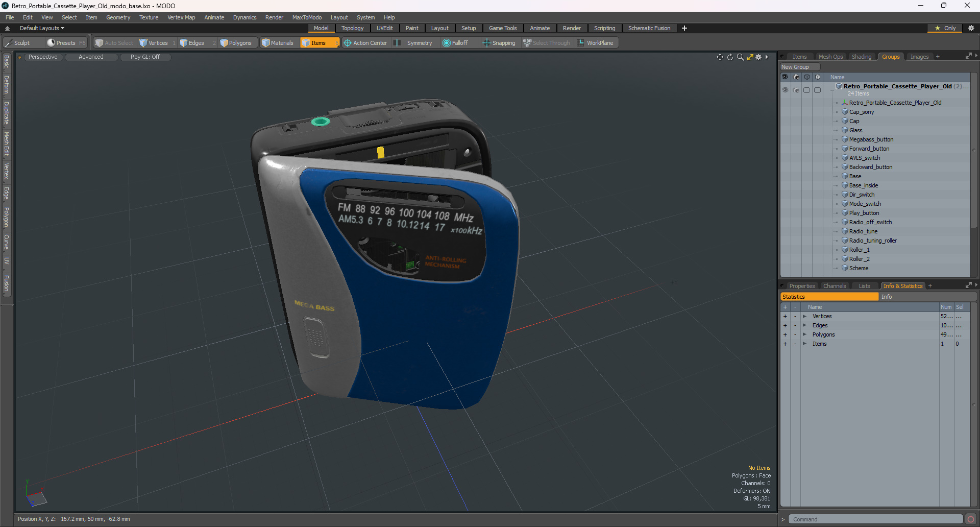This screenshot has width=980, height=527.
Task: Select the Radio_tuning_roller item
Action: pyautogui.click(x=872, y=241)
